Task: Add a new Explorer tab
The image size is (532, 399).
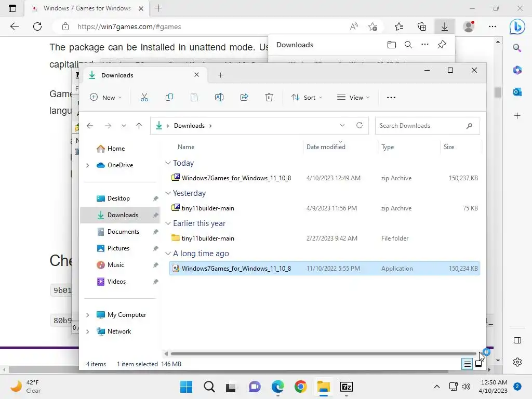Action: tap(220, 75)
